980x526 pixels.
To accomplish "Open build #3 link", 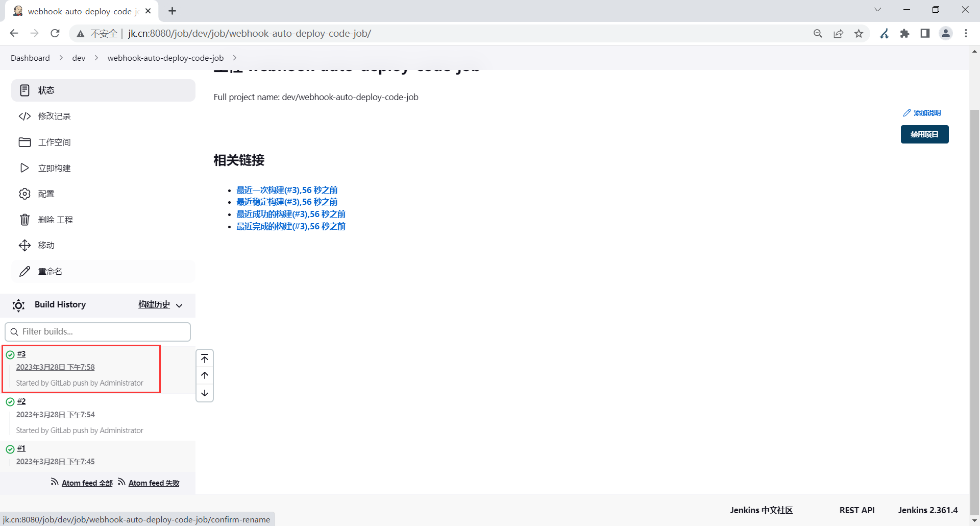I will point(21,354).
